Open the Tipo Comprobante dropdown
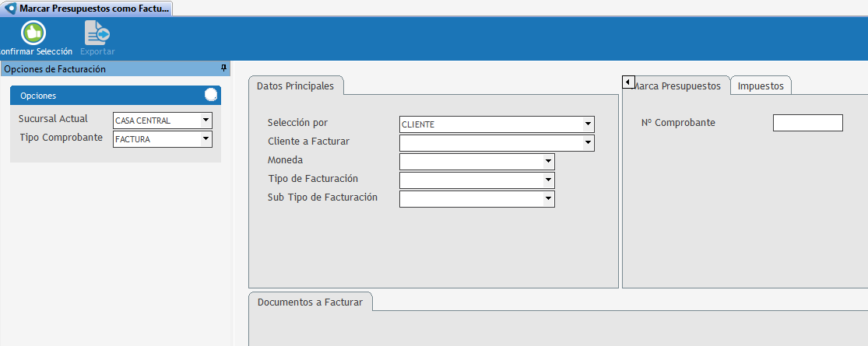 pos(206,139)
